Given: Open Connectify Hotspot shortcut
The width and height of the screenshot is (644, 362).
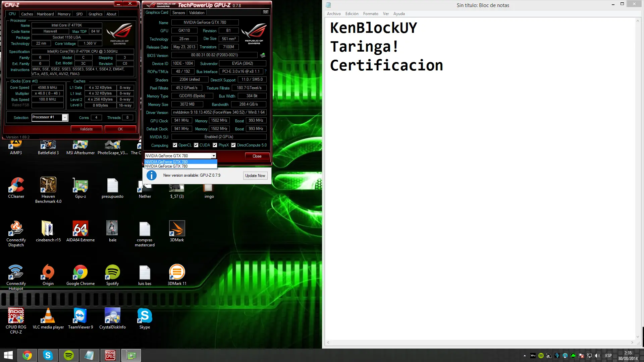Looking at the screenshot, I should (x=16, y=277).
